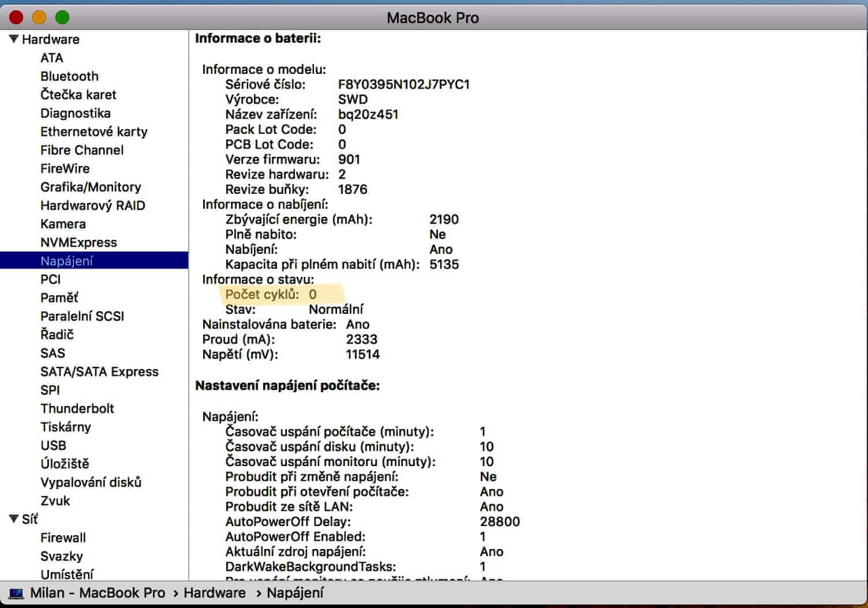Open the Bluetooth hardware entry
This screenshot has height=608, width=868.
[x=69, y=76]
